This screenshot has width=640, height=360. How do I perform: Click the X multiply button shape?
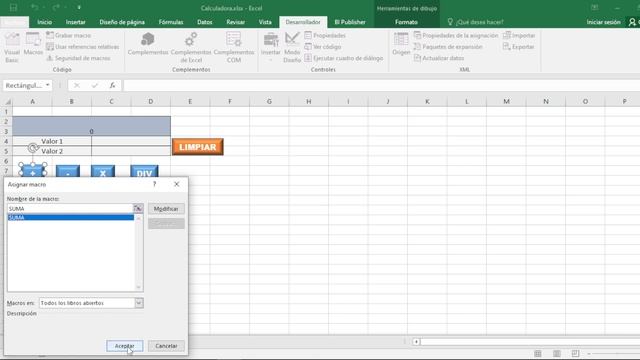(103, 171)
